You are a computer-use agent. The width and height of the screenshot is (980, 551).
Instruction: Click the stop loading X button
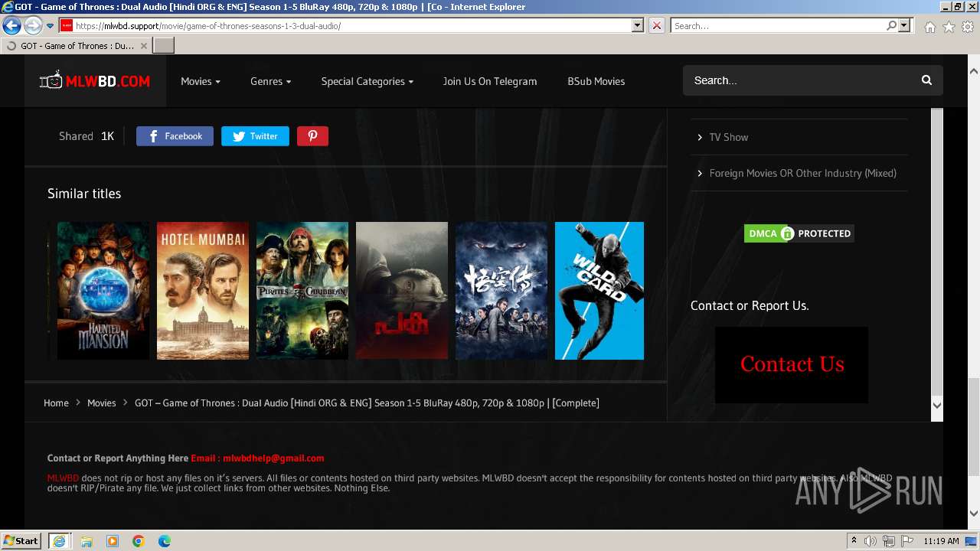point(657,26)
